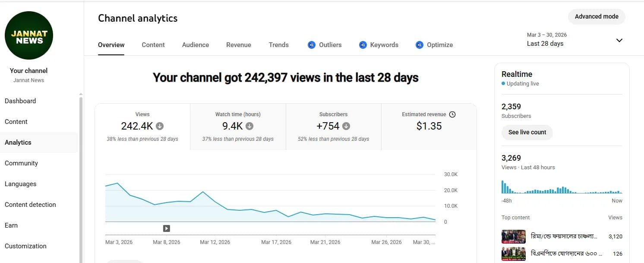Viewport: 644px width, 263px height.
Task: Click the Views down-arrow trend icon
Action: [x=160, y=126]
